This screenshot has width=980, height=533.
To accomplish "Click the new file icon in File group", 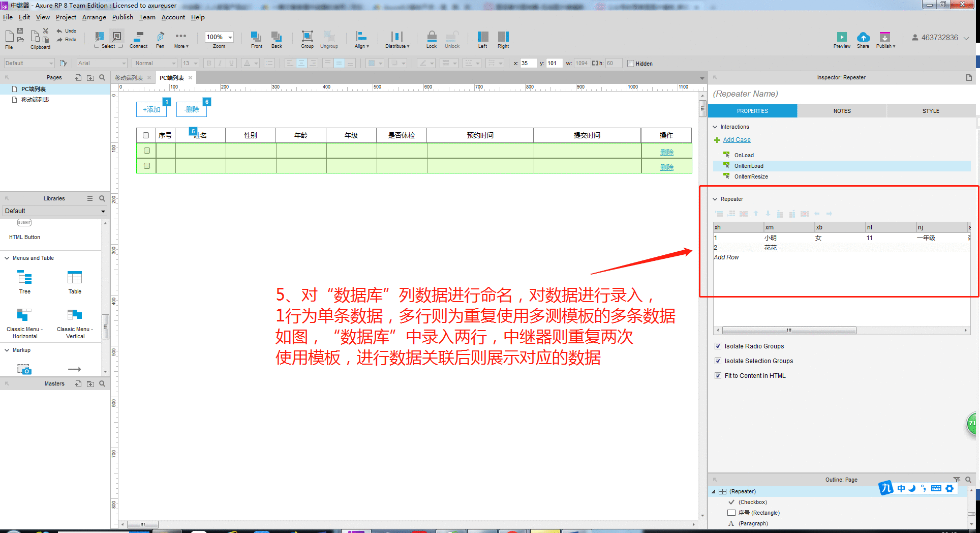I will [x=9, y=36].
